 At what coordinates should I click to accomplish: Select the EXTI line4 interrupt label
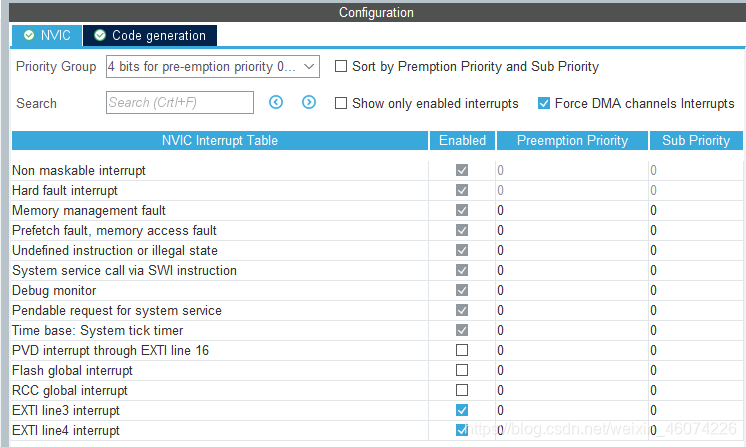[x=66, y=430]
